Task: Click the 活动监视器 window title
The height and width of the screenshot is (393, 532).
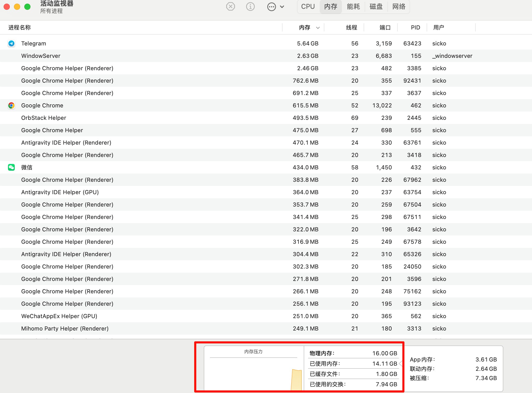Action: click(x=57, y=4)
